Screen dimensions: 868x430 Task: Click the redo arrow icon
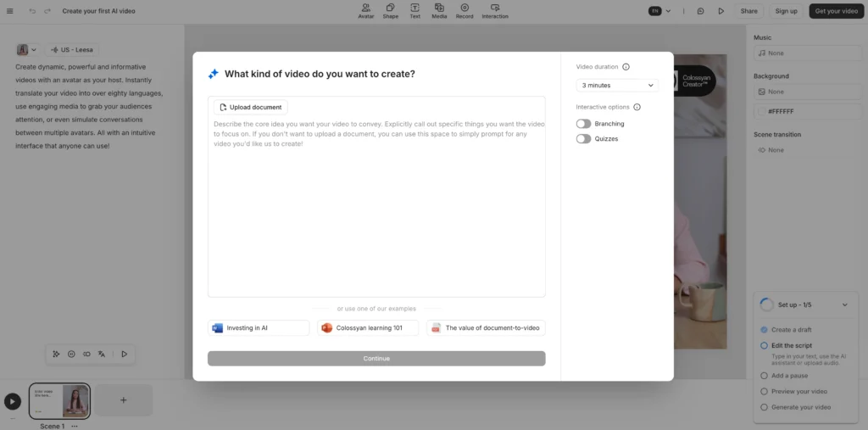tap(47, 11)
